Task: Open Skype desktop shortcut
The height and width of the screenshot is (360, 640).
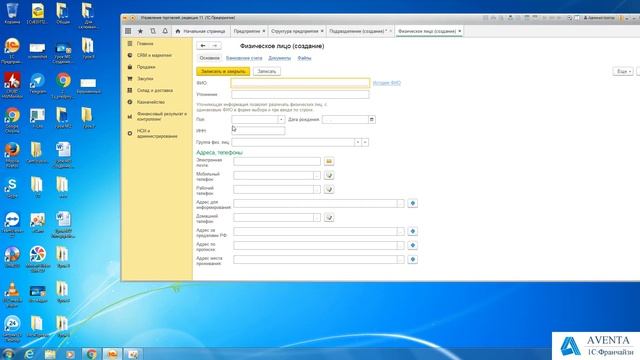Action: point(12,188)
